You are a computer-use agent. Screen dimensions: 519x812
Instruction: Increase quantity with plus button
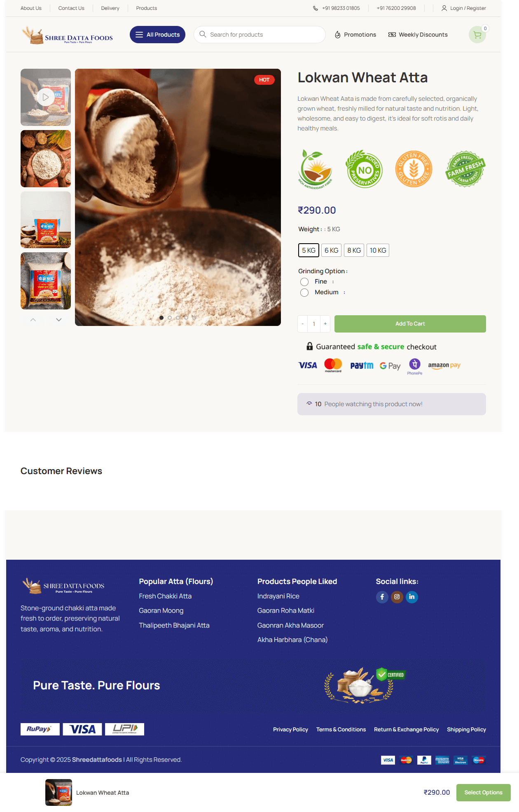coord(325,324)
